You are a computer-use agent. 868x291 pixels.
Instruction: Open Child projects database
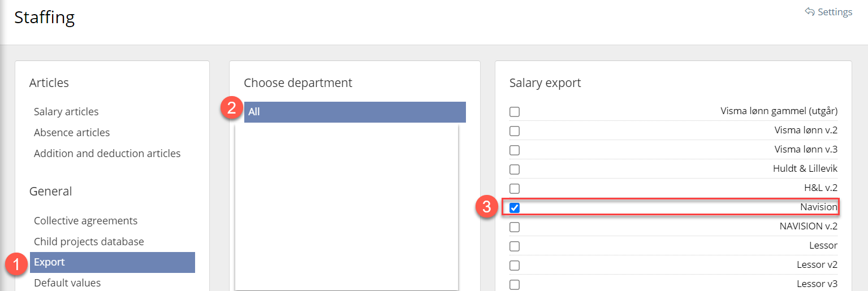(x=89, y=242)
